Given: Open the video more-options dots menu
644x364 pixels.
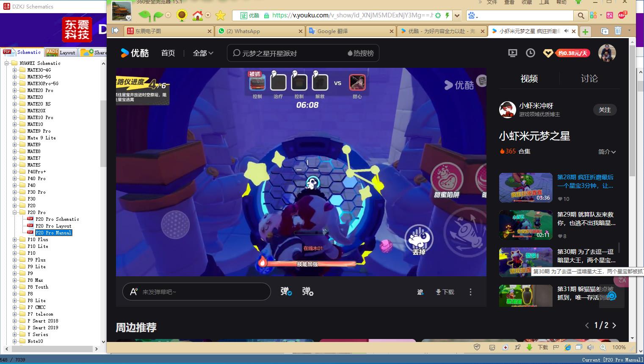Looking at the screenshot, I should point(470,292).
